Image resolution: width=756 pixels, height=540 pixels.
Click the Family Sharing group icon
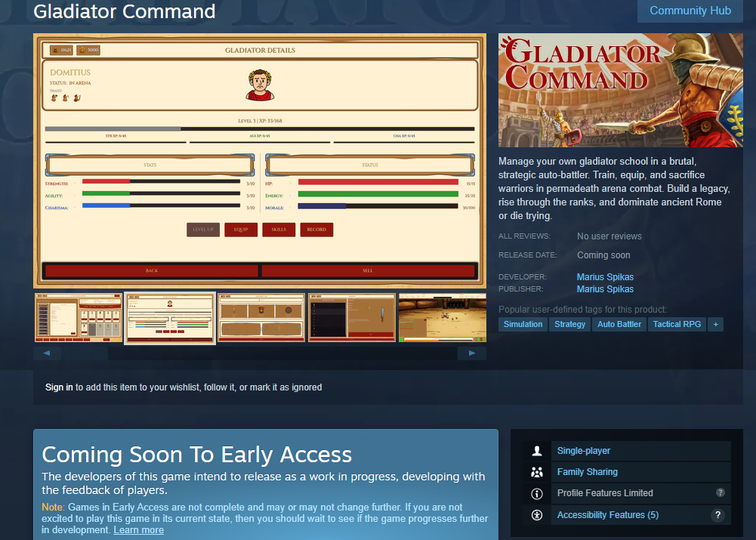tap(537, 472)
